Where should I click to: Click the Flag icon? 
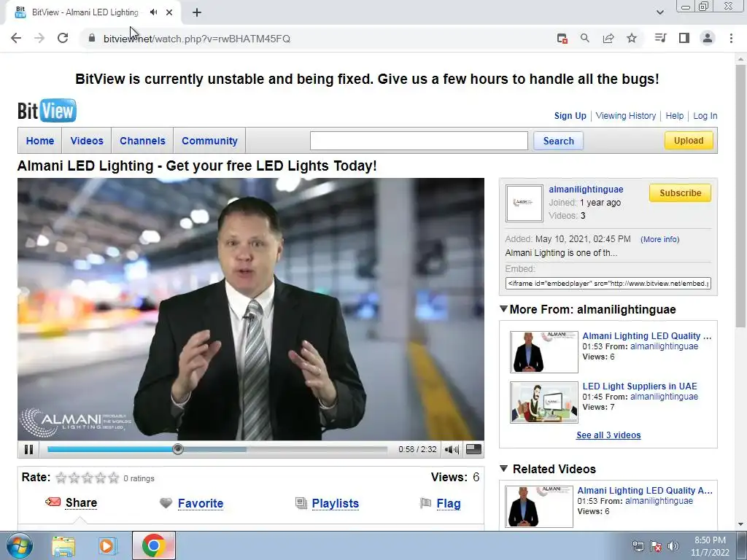coord(425,503)
